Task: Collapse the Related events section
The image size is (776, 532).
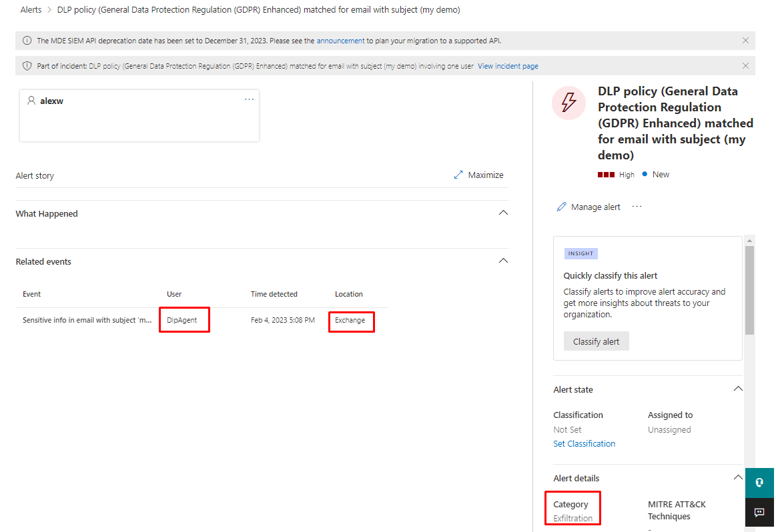Action: [x=503, y=261]
